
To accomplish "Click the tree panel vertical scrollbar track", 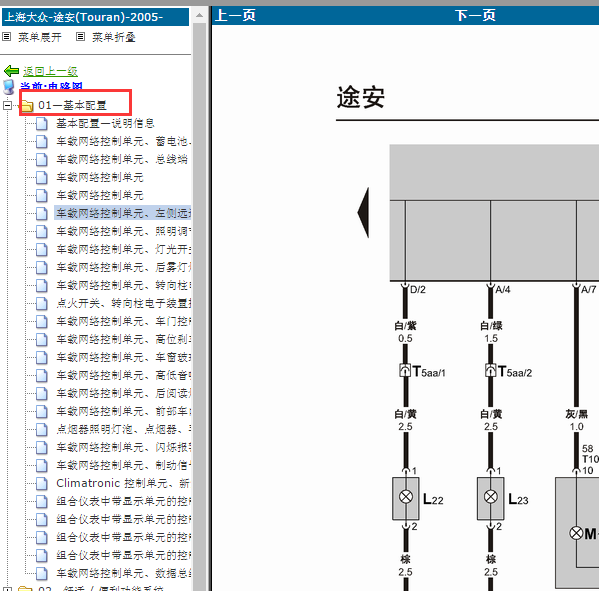I will (x=199, y=306).
